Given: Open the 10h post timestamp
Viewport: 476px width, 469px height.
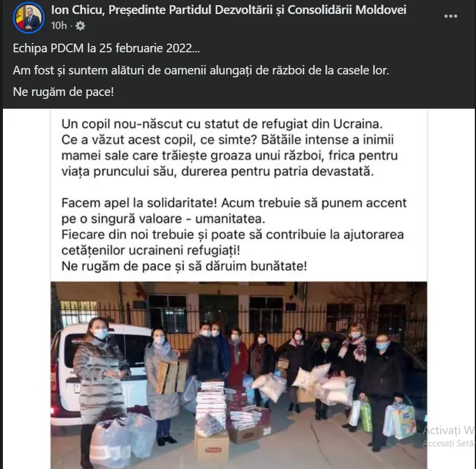Looking at the screenshot, I should (59, 26).
